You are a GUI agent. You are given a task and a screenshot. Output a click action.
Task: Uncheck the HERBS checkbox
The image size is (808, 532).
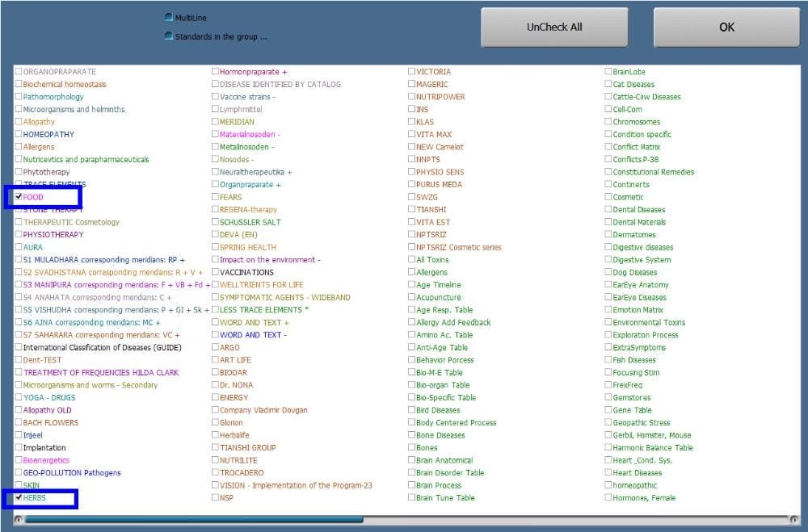pos(19,498)
